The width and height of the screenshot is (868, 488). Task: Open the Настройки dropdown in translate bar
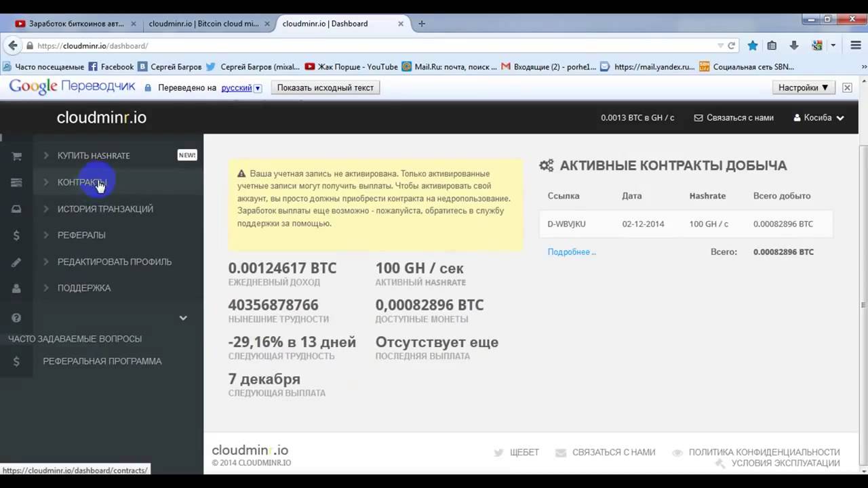click(x=803, y=87)
